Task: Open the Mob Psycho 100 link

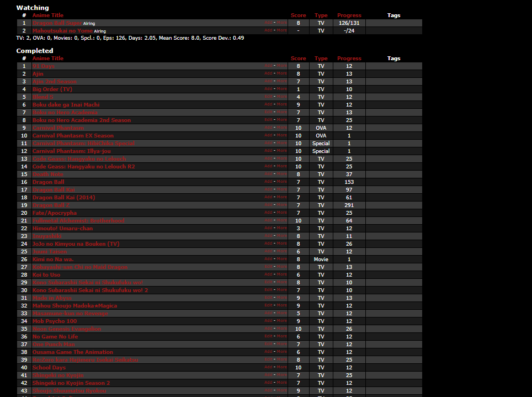Action: tap(55, 321)
